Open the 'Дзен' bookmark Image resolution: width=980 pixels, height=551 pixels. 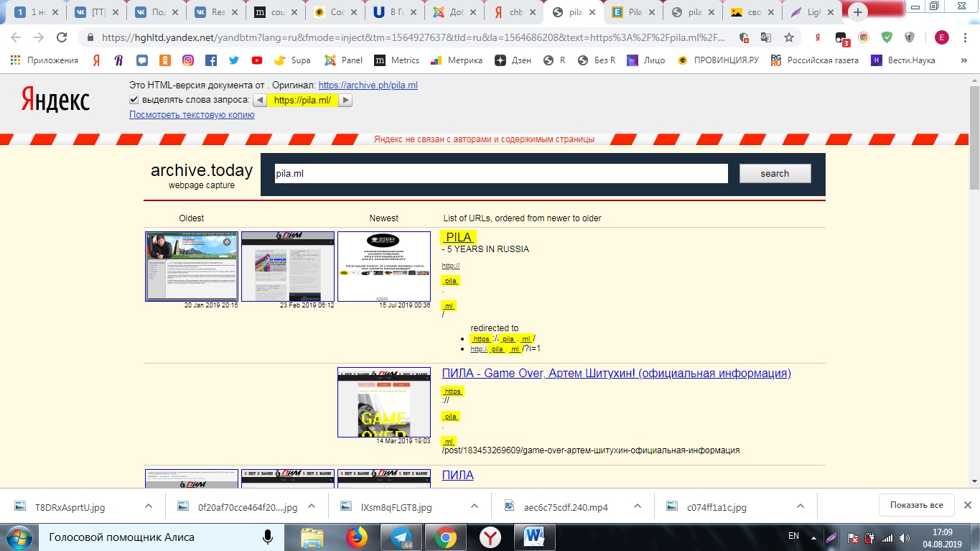(x=513, y=60)
